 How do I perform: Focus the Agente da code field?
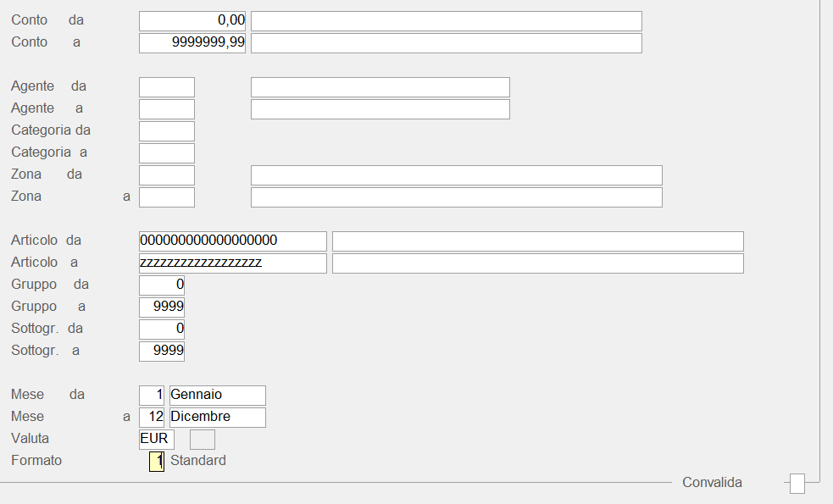click(x=167, y=86)
